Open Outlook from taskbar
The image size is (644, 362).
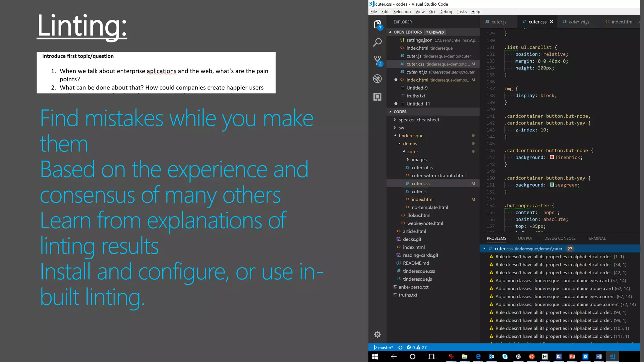pos(491,357)
